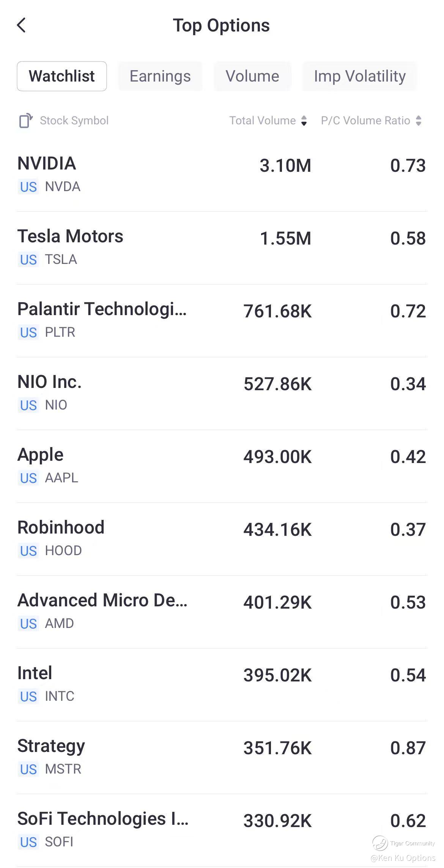Tap the Apple AAPL row
The width and height of the screenshot is (444, 868).
pos(222,466)
